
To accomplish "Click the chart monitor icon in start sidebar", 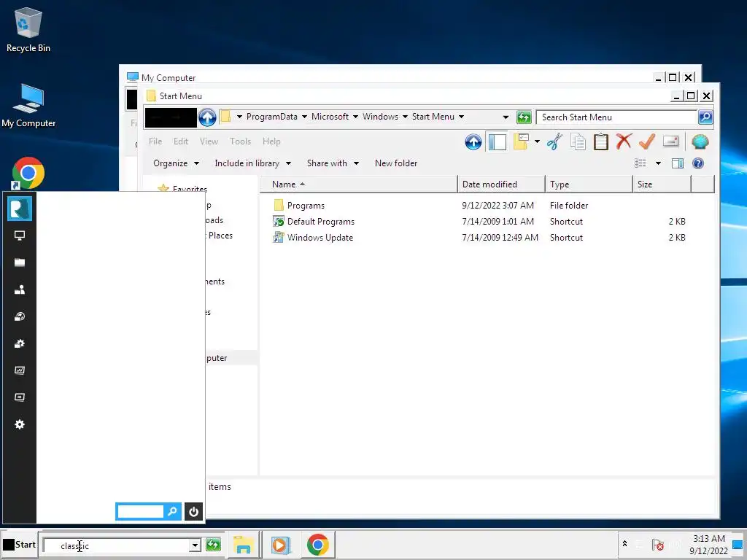I will (x=20, y=370).
